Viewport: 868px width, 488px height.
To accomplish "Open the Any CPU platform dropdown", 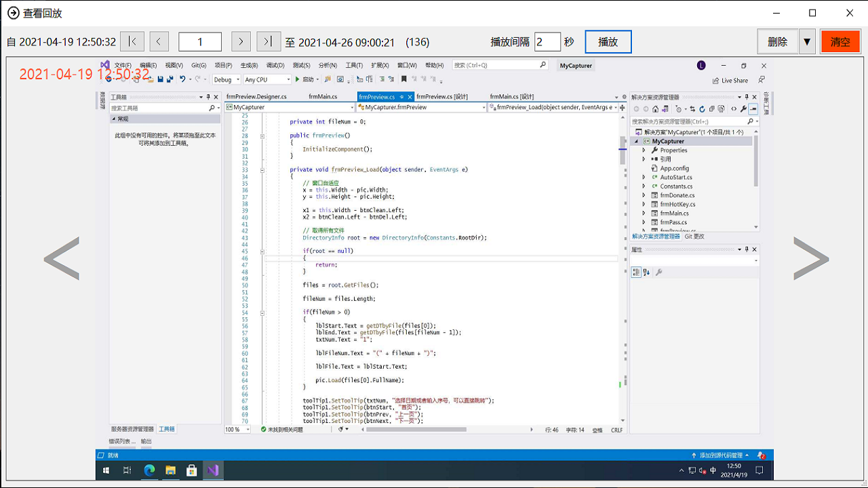I will point(267,80).
